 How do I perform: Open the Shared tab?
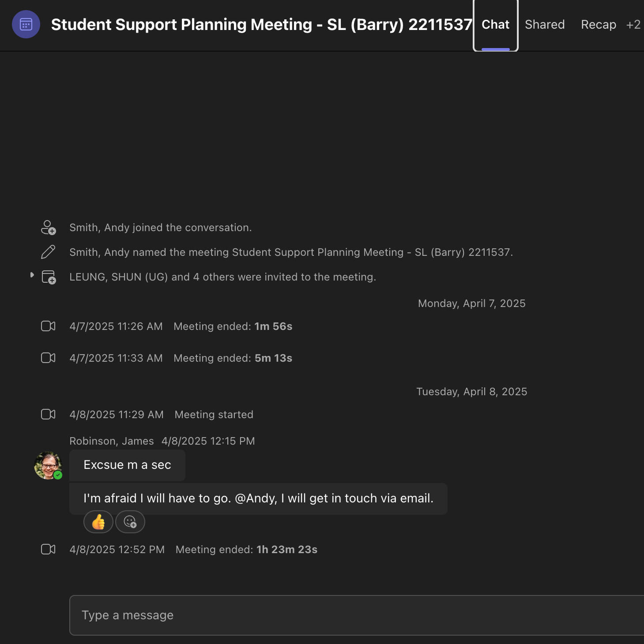[x=545, y=25]
